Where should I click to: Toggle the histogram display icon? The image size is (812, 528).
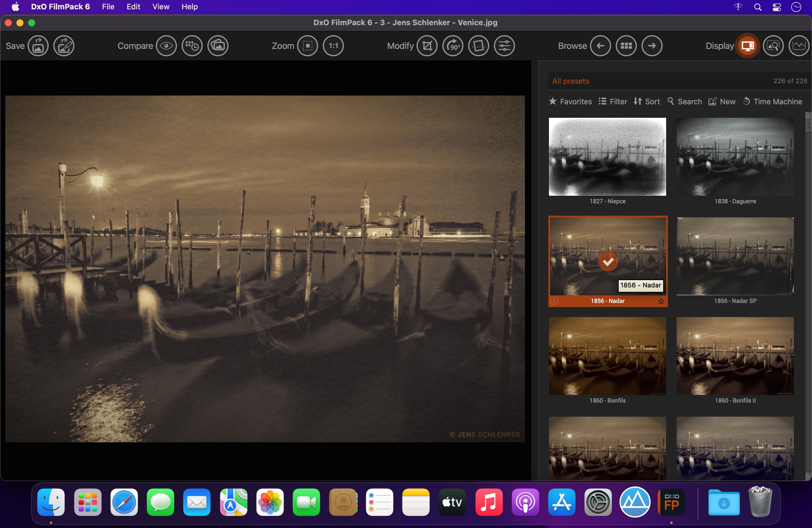coord(799,46)
